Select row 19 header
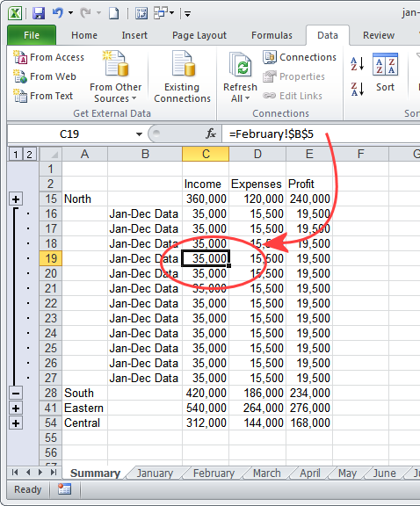Image resolution: width=420 pixels, height=506 pixels. [x=51, y=258]
